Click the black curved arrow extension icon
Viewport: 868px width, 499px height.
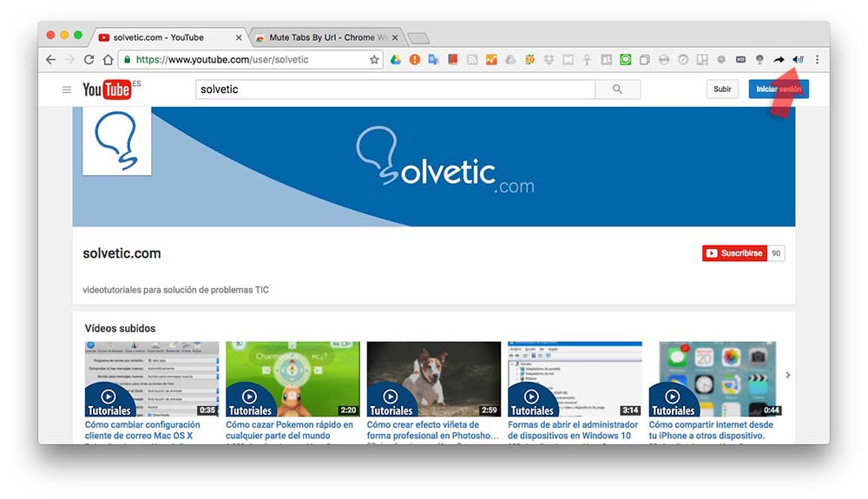779,60
